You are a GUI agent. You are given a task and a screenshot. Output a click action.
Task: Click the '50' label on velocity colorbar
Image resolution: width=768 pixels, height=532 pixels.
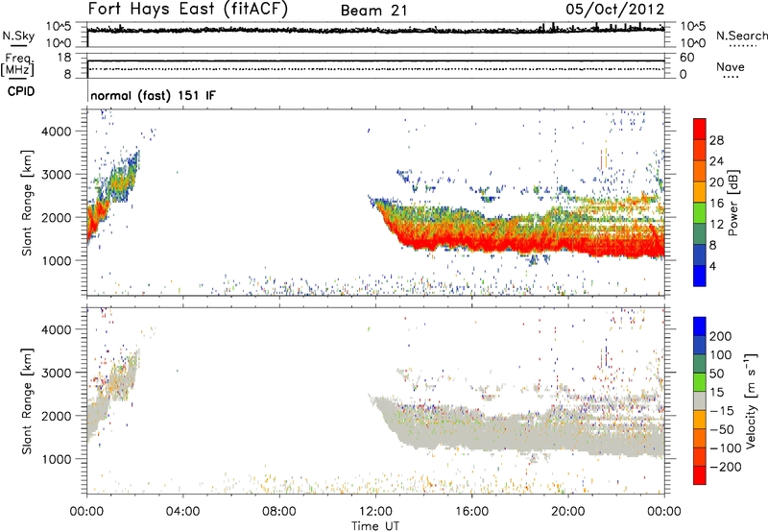716,374
